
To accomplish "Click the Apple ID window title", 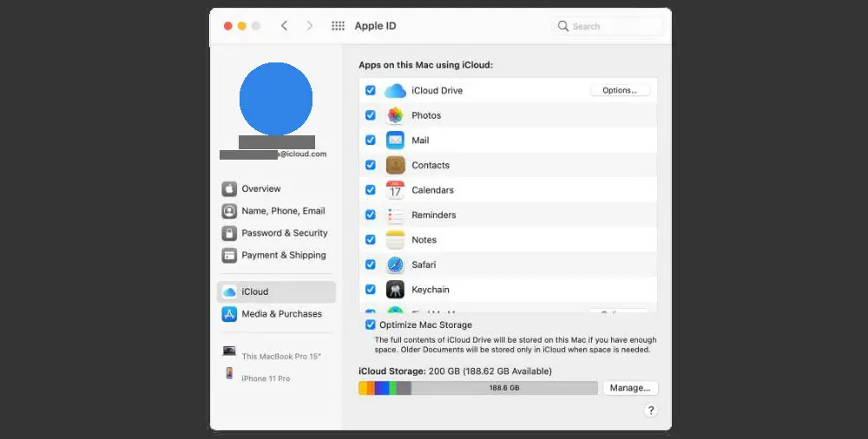I will 375,26.
